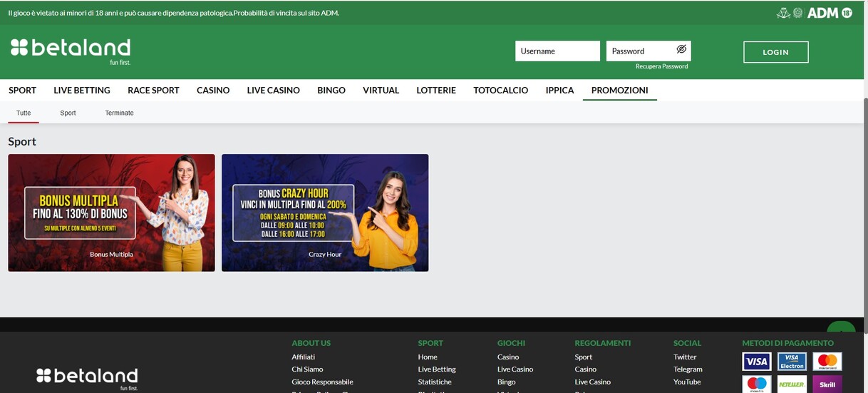Image resolution: width=868 pixels, height=393 pixels.
Task: Focus the Username field
Action: coord(557,51)
